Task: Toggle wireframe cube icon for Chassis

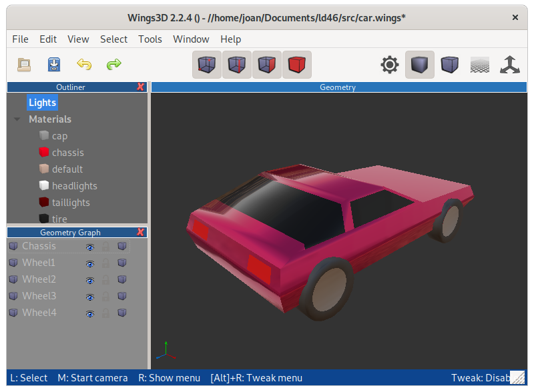Action: [122, 246]
